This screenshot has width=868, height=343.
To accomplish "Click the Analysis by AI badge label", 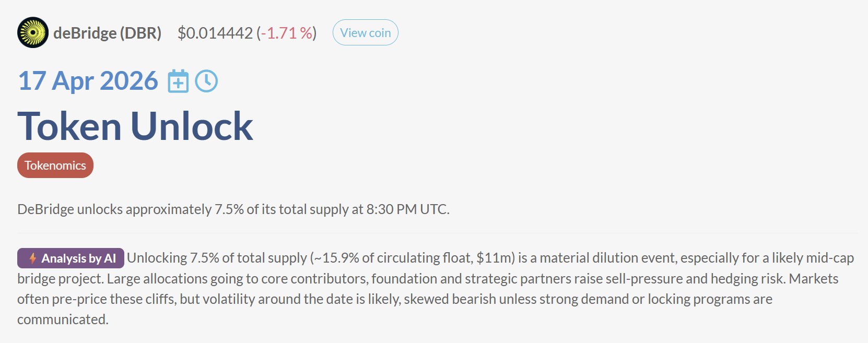I will [78, 258].
